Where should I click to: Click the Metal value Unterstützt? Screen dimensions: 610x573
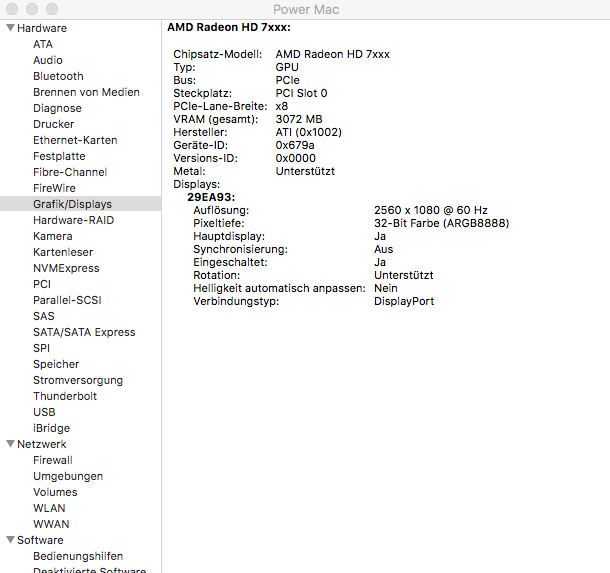pyautogui.click(x=305, y=171)
